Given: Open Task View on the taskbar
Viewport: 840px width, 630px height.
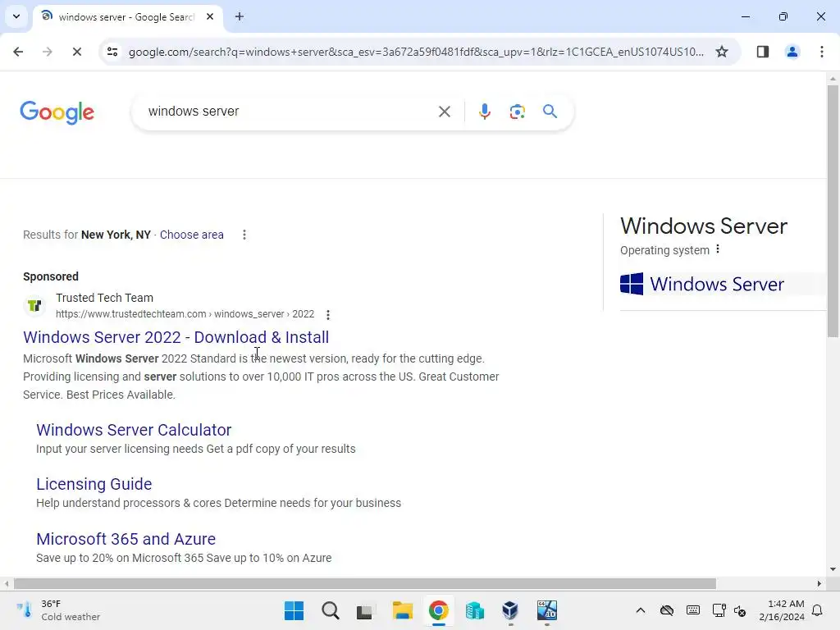Looking at the screenshot, I should 366,610.
